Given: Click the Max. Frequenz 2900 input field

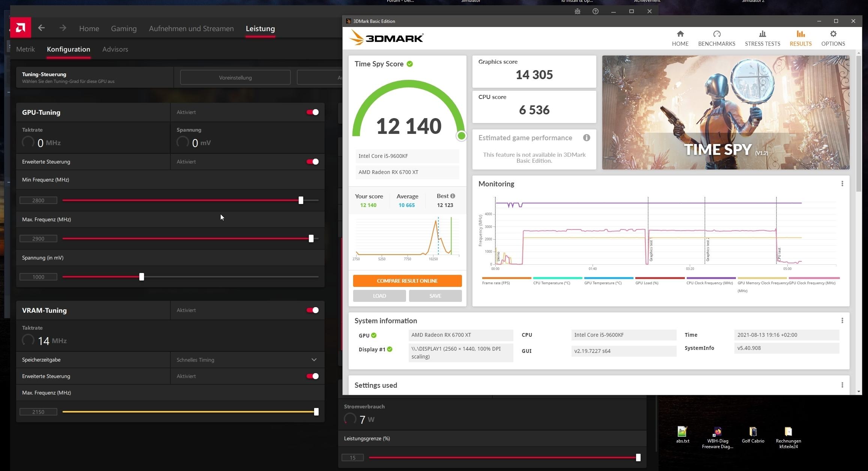Looking at the screenshot, I should 38,238.
